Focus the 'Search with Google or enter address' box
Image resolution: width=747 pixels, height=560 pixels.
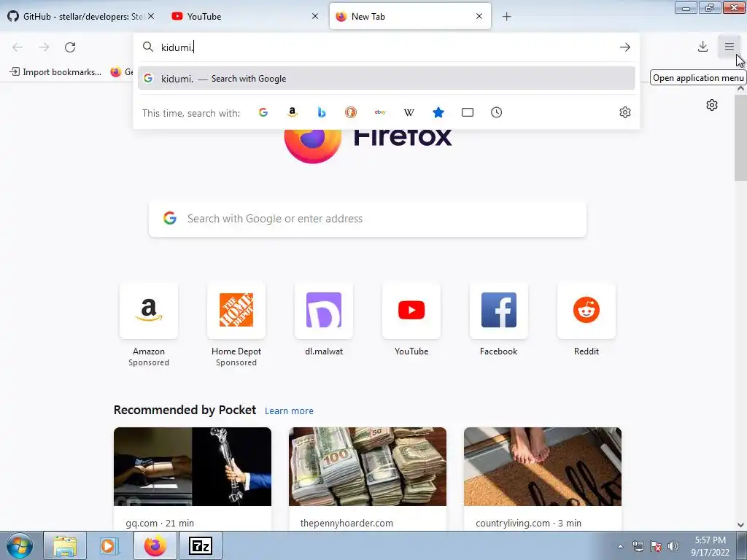click(x=368, y=219)
